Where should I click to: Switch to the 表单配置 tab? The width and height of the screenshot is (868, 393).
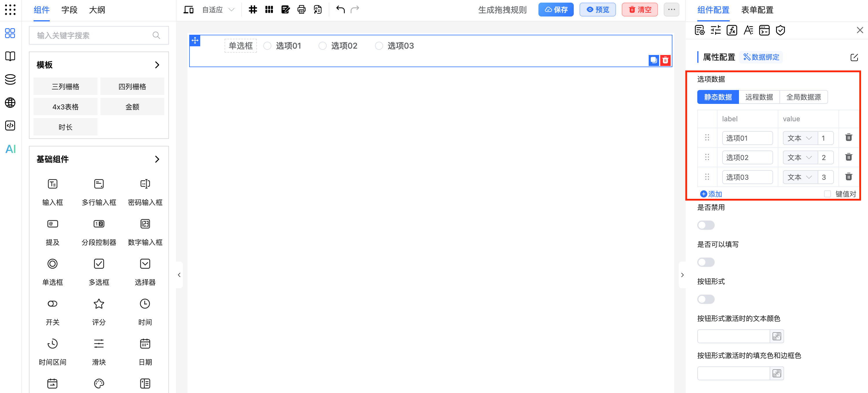tap(757, 10)
